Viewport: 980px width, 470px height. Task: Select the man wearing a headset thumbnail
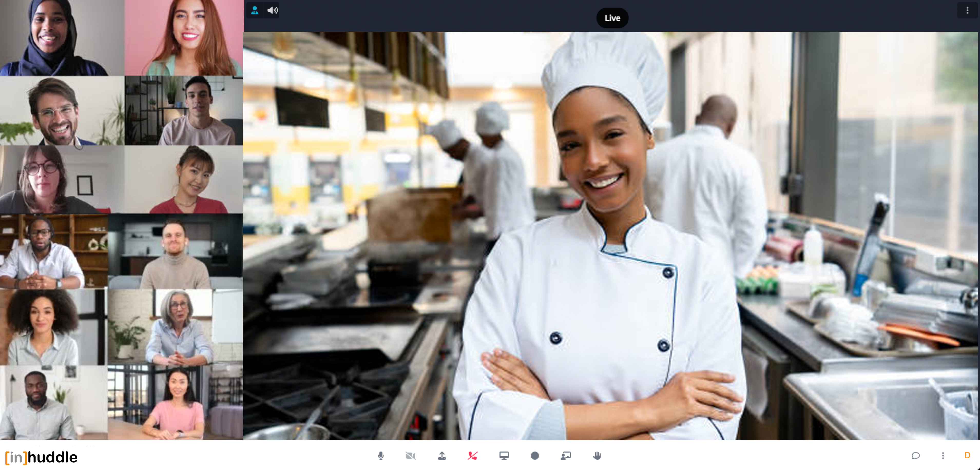coord(54,251)
